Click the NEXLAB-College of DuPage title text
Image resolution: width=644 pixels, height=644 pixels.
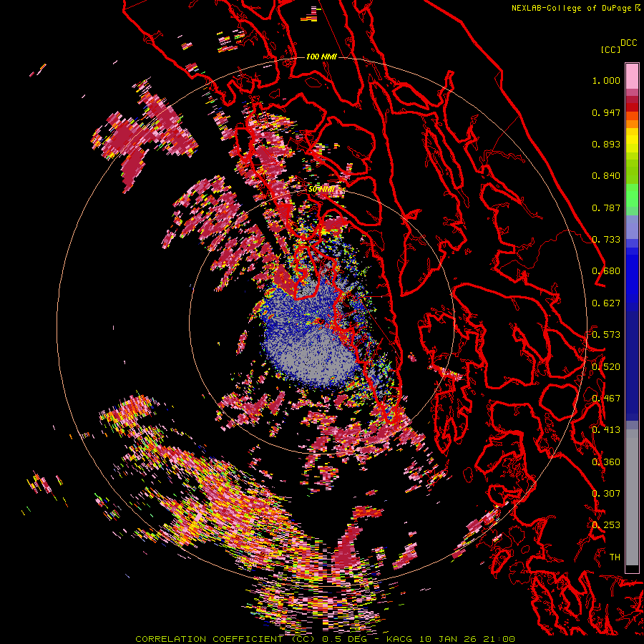tap(573, 8)
